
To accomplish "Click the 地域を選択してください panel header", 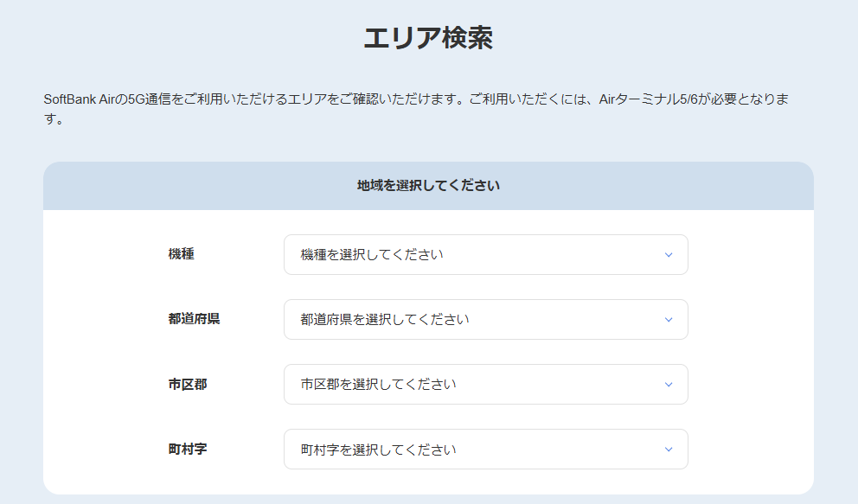I will tap(428, 186).
